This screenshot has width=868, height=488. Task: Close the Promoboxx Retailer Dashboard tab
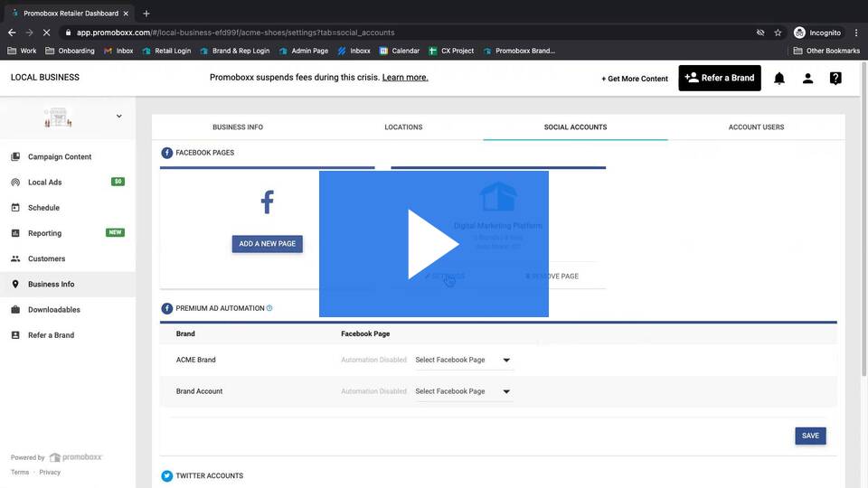click(x=126, y=14)
